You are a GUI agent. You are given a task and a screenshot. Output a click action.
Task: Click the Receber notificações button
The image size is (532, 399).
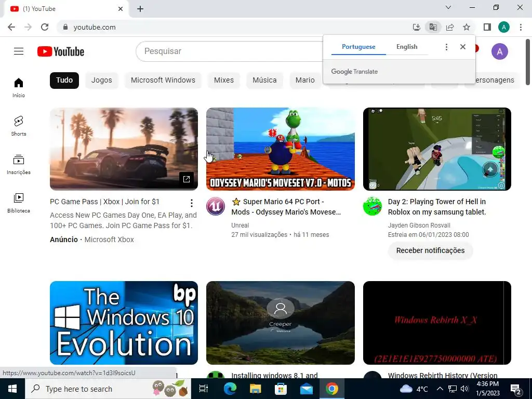(430, 250)
